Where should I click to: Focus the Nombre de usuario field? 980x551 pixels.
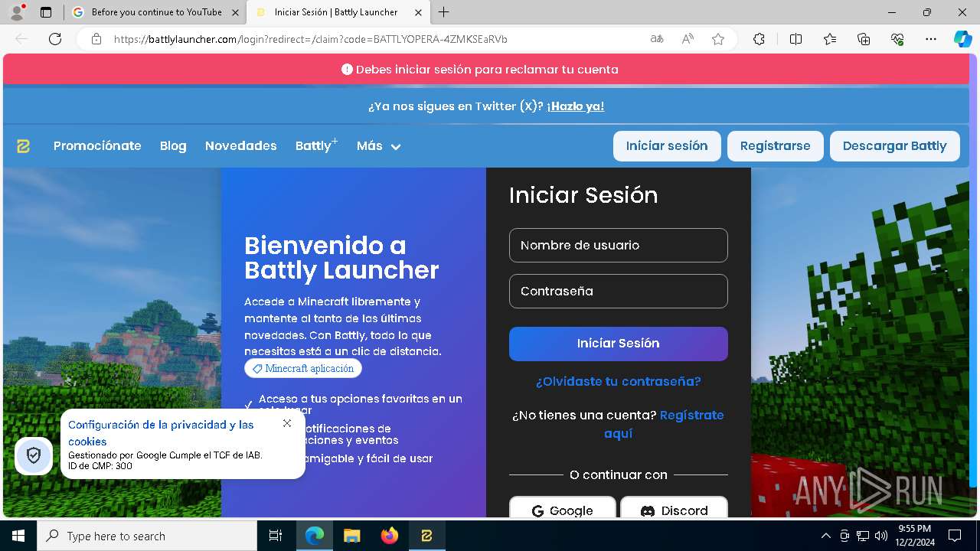click(618, 245)
